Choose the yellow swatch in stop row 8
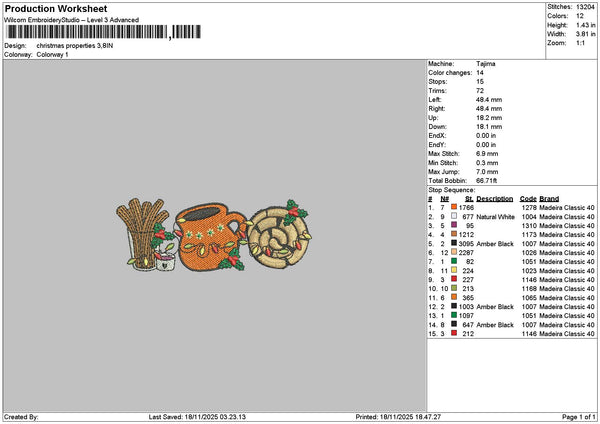The height and width of the screenshot is (424, 600). pos(454,270)
